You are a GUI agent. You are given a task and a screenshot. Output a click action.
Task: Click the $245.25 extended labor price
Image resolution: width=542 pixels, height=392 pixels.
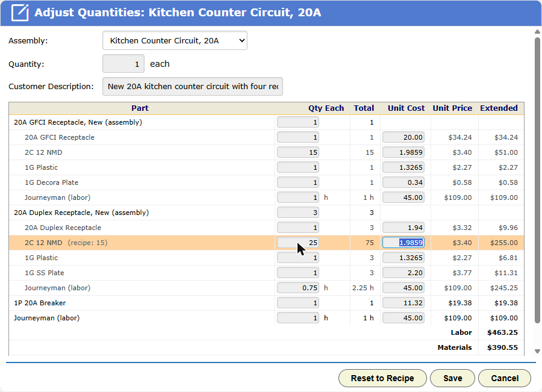(503, 288)
